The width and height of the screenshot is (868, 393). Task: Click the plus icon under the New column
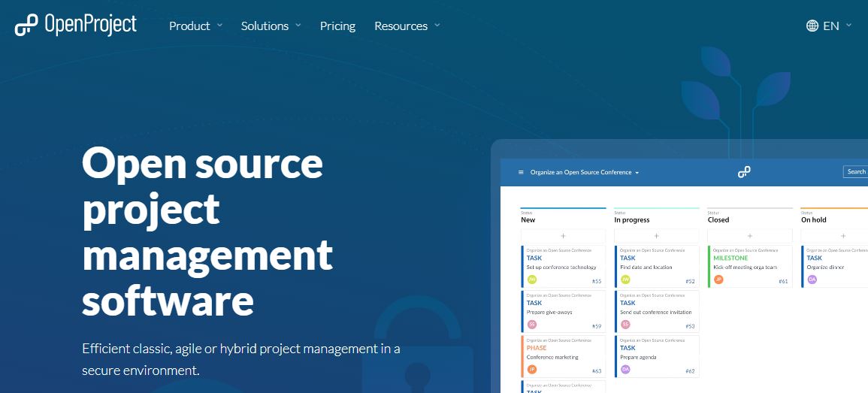563,236
